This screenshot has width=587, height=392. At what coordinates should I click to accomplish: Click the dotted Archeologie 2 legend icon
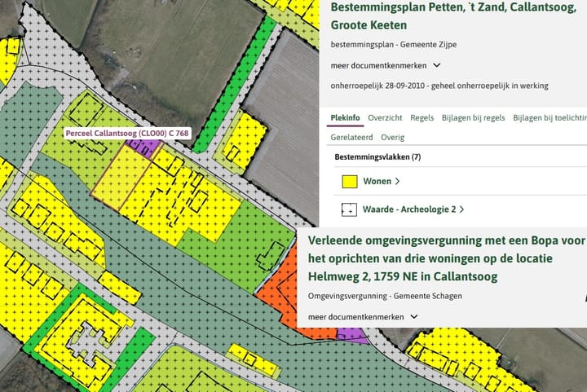coord(349,209)
